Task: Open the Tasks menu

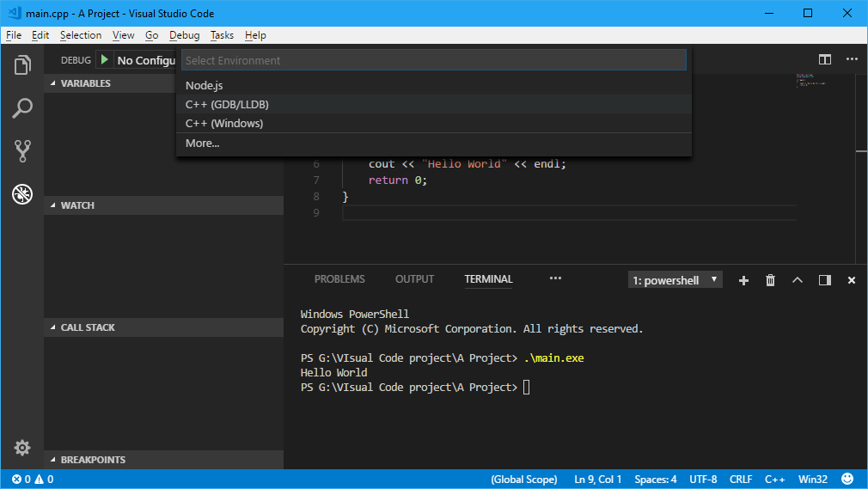Action: 222,35
